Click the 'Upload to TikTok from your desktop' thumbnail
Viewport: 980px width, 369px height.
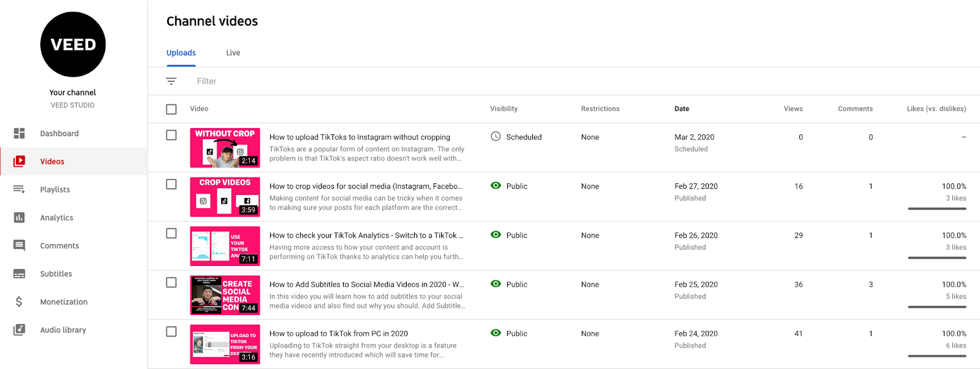coord(225,344)
